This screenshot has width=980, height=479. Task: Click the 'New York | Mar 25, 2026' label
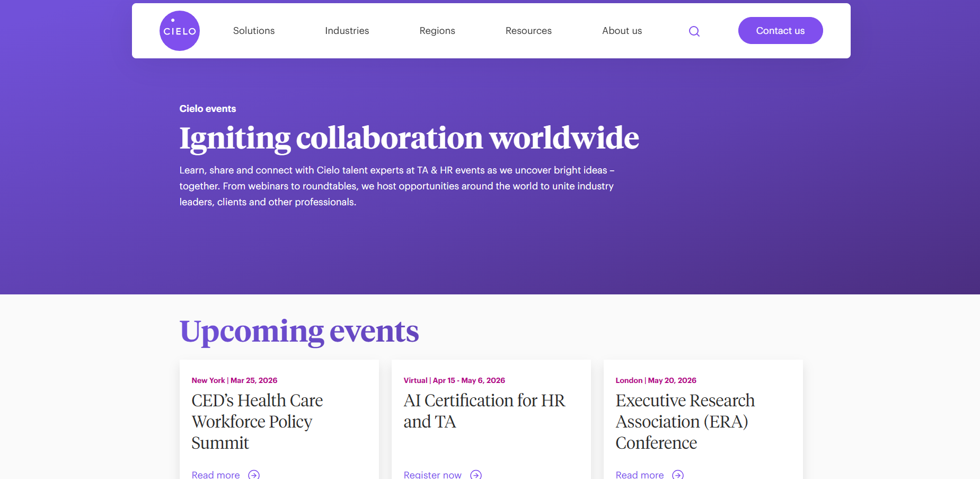point(234,380)
